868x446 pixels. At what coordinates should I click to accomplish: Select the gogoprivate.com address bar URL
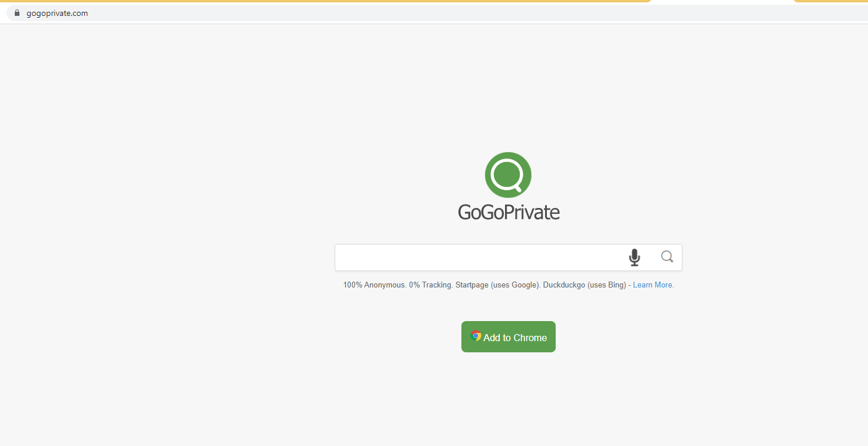[57, 13]
